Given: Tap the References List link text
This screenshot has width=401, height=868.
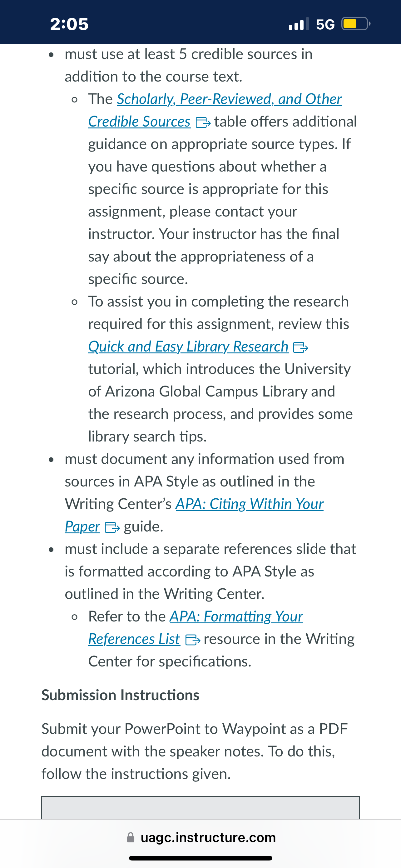Looking at the screenshot, I should point(134,639).
